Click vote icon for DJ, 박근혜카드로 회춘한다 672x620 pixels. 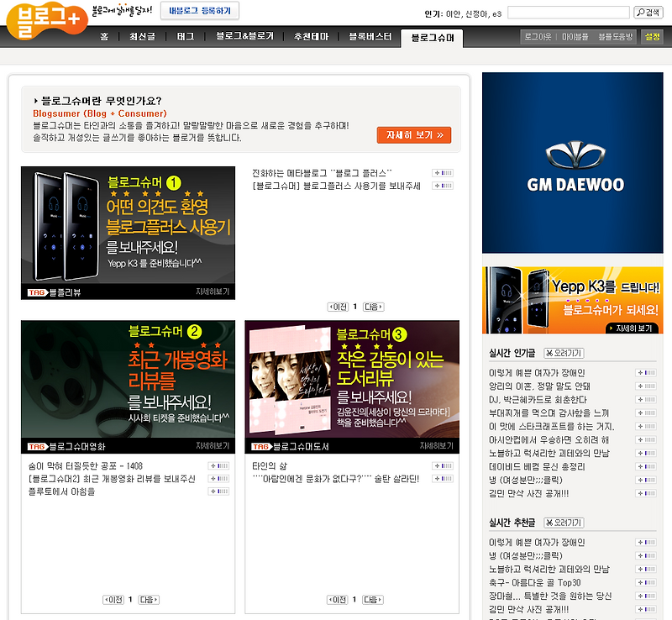pyautogui.click(x=646, y=400)
